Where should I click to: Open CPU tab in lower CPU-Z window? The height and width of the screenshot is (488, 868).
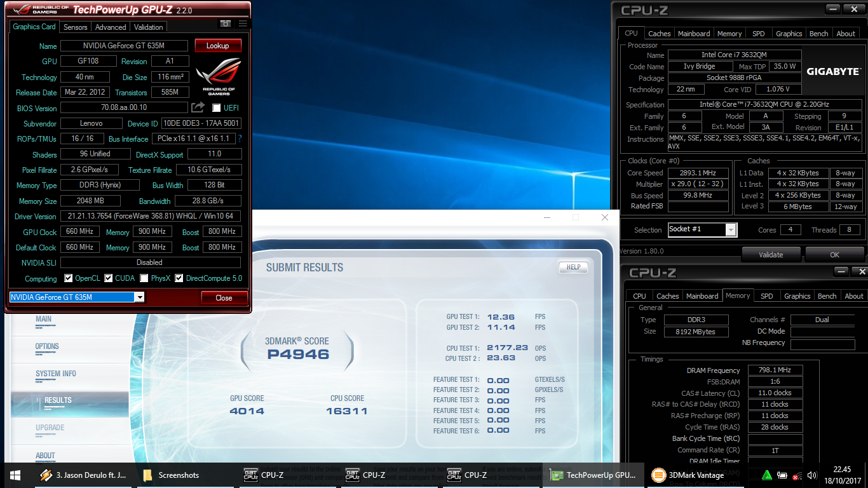(639, 296)
